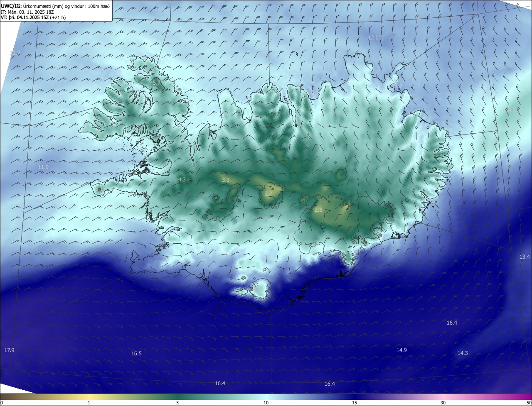The height and width of the screenshot is (406, 532).
Task: Click the legend tick label '15'
Action: (355, 403)
